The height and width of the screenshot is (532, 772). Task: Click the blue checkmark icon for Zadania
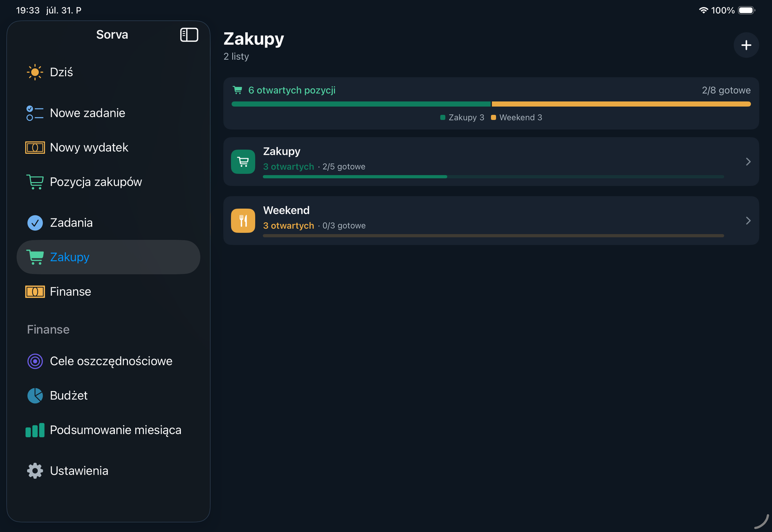[35, 223]
